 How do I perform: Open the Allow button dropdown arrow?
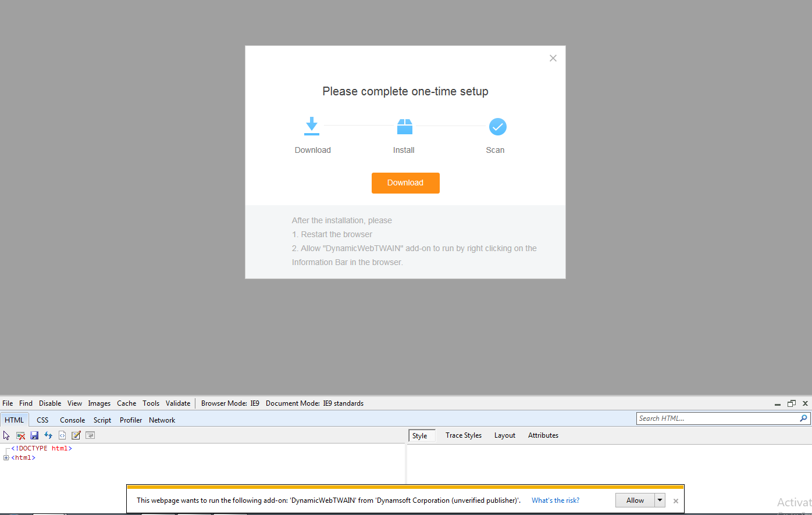[660, 500]
